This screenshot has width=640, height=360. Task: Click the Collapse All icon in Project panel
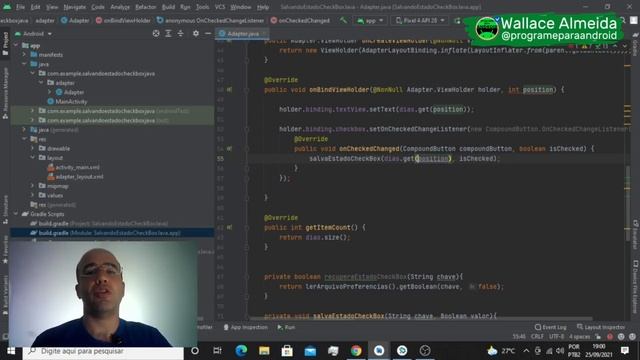click(x=180, y=33)
